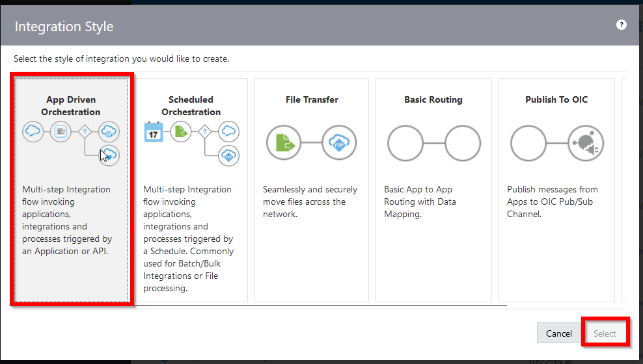The height and width of the screenshot is (364, 643).
Task: Open the help question mark icon
Action: [x=622, y=25]
